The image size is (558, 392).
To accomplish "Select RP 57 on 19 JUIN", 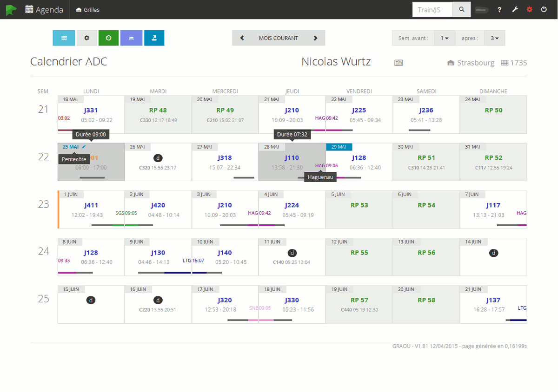I will 359,300.
